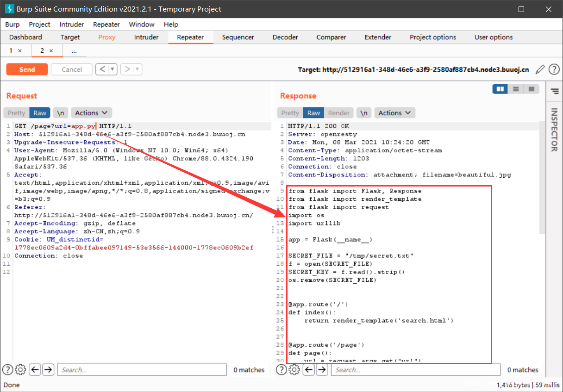Expand the response Actions dropdown
This screenshot has height=392, width=563.
(394, 113)
